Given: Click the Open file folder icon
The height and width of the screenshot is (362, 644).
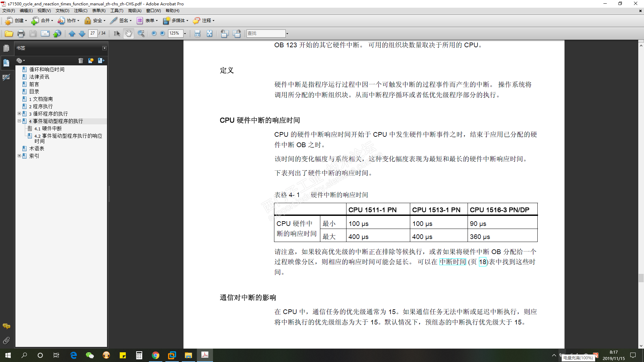Looking at the screenshot, I should [9, 34].
